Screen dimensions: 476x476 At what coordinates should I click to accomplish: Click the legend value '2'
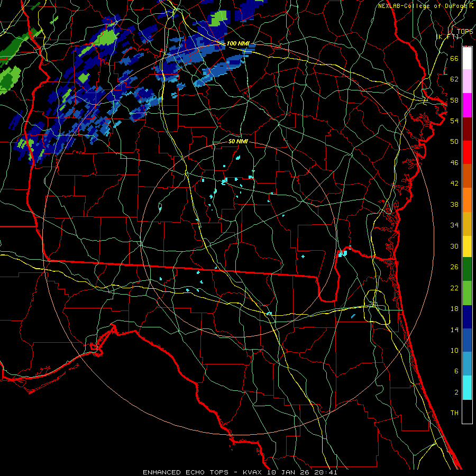[456, 392]
